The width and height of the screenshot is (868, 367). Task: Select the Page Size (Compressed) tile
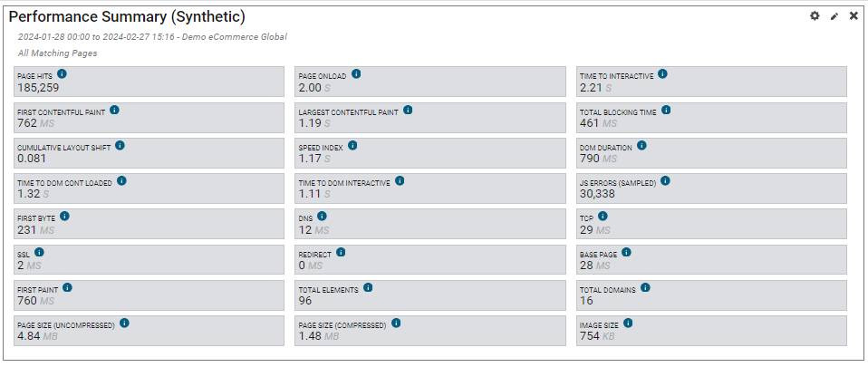430,330
